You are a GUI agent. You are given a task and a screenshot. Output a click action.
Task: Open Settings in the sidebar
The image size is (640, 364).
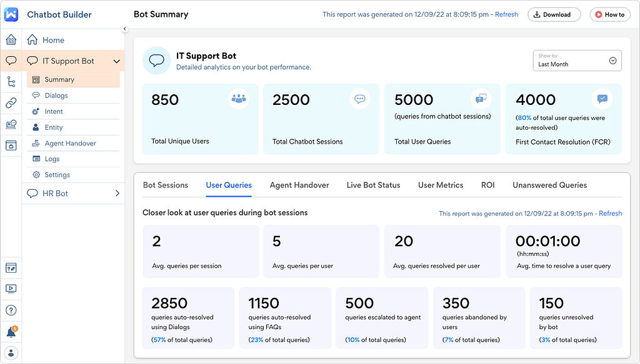(57, 175)
